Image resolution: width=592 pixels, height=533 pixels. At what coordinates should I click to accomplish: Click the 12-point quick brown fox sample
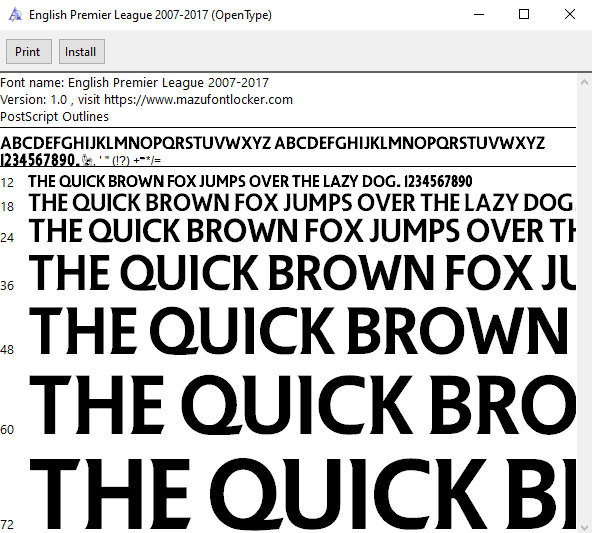250,182
